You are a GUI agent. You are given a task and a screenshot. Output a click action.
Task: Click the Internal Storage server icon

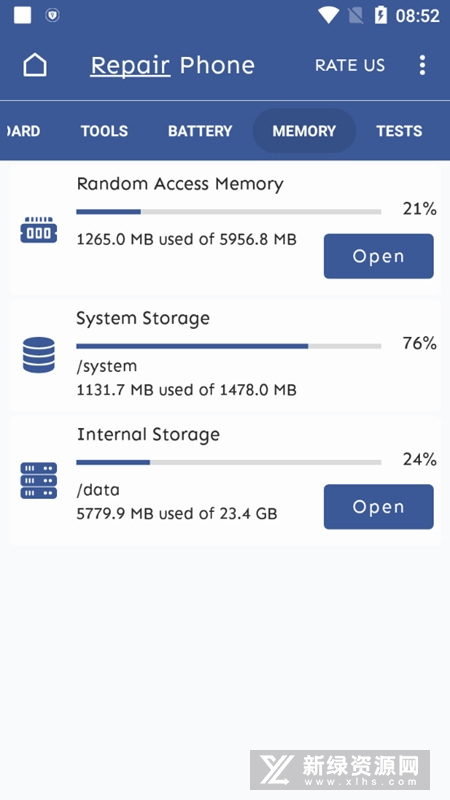click(39, 481)
